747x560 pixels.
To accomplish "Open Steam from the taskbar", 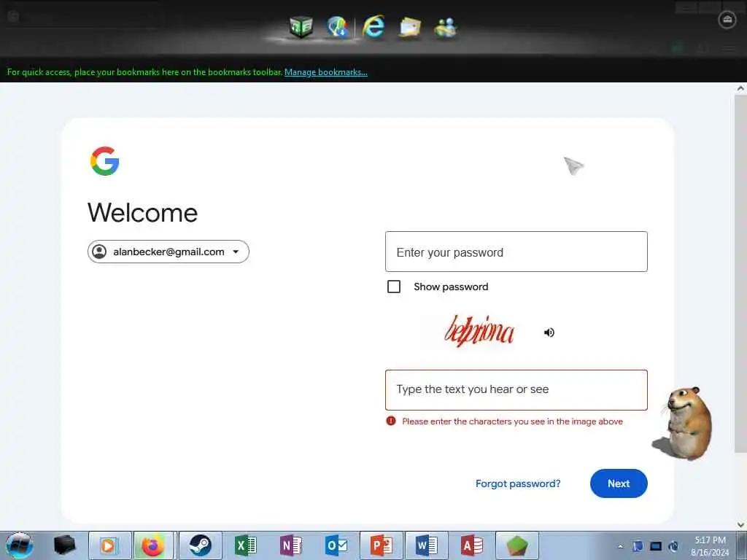I will pyautogui.click(x=200, y=545).
